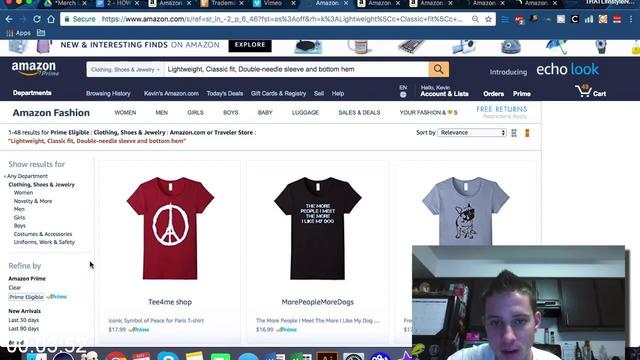Viewport: 640px width, 360px height.
Task: Open the browser home page icon
Action: pyautogui.click(x=51, y=19)
